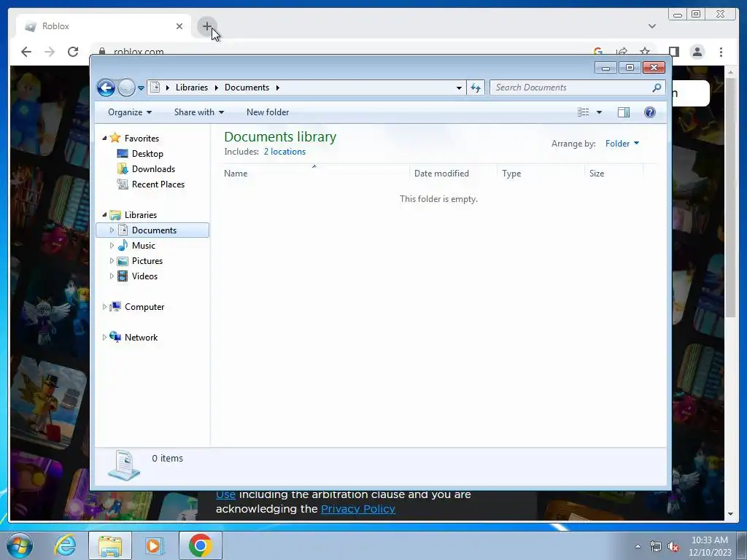Sort by the Name column header
The width and height of the screenshot is (747, 560).
(x=314, y=174)
